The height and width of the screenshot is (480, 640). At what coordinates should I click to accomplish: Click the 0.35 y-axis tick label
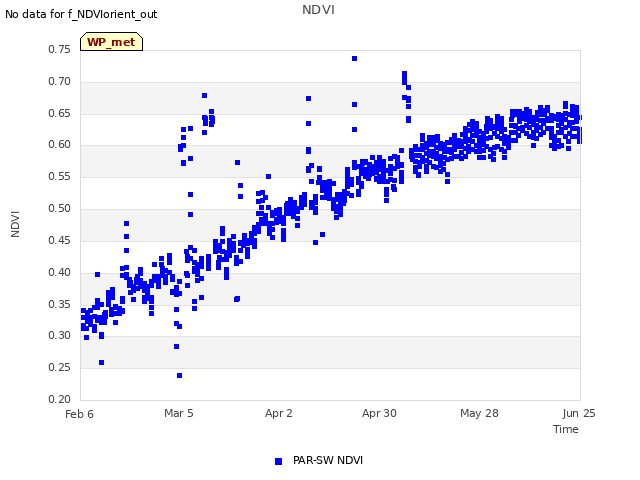point(60,304)
